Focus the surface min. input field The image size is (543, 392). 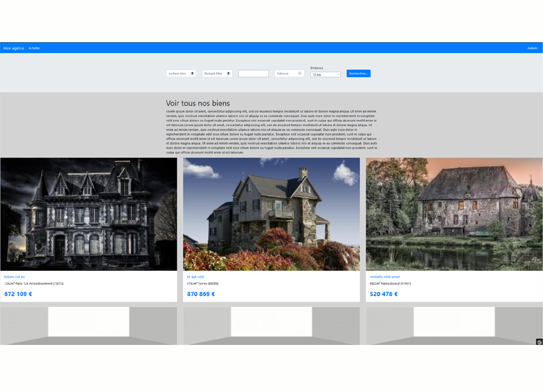coord(178,74)
